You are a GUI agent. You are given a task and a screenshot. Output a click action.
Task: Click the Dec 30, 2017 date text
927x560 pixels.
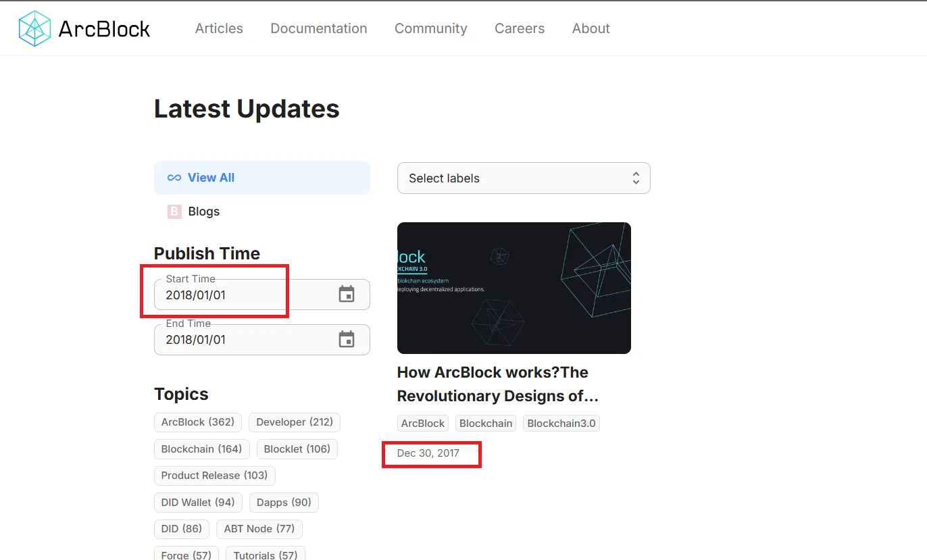(x=428, y=453)
